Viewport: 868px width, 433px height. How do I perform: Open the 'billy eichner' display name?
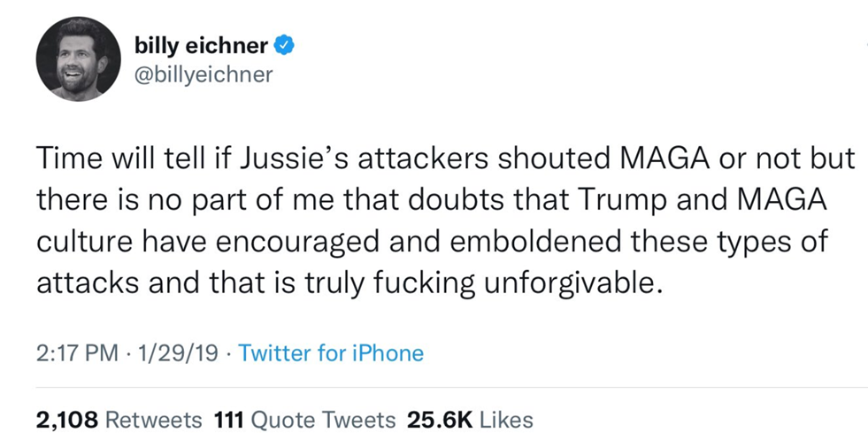[x=200, y=43]
